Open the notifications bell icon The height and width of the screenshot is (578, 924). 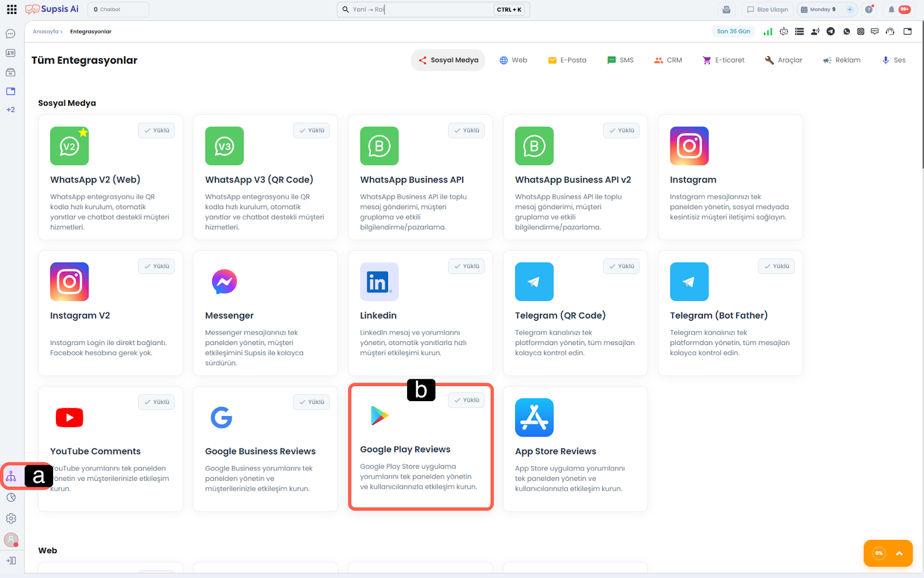coord(891,9)
